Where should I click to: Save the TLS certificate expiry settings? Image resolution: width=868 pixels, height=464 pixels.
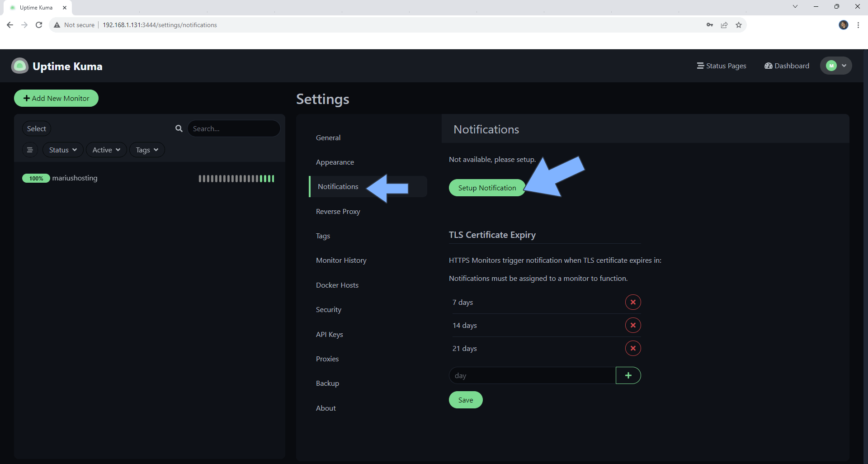(465, 400)
